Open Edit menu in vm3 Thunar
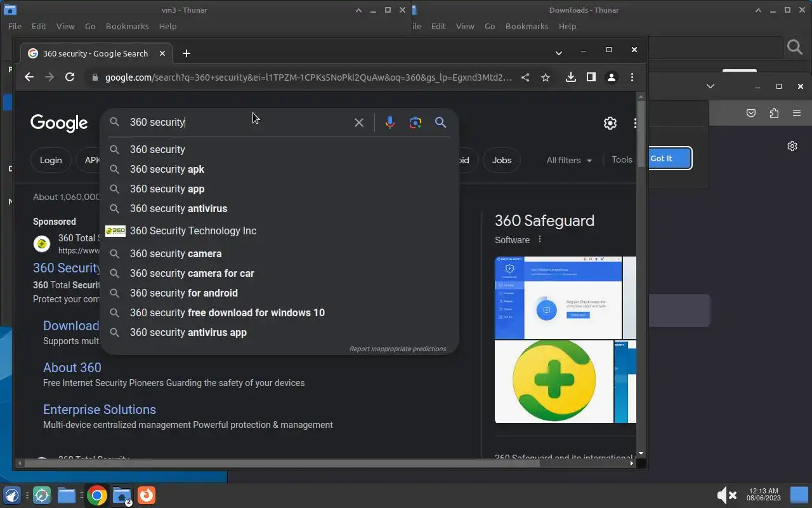This screenshot has height=508, width=812. [39, 26]
